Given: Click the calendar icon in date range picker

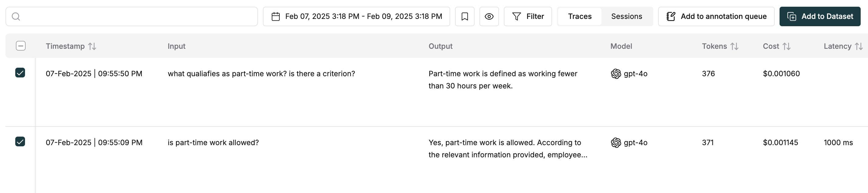Looking at the screenshot, I should point(276,16).
